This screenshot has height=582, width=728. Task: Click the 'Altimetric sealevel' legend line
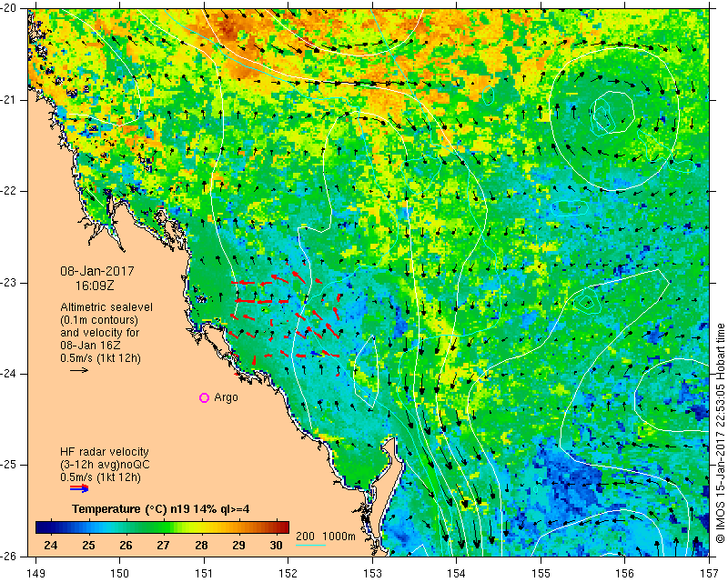106,307
